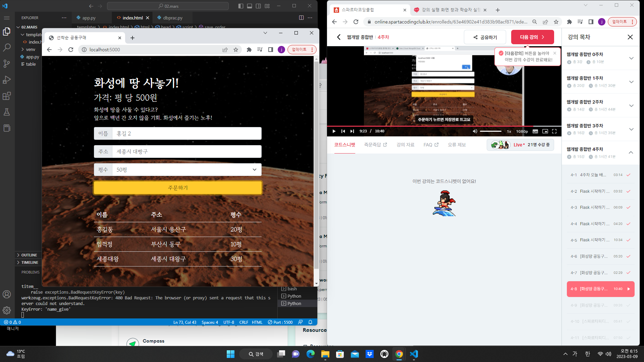644x362 pixels.
Task: Click 다음 강의 button
Action: click(532, 37)
